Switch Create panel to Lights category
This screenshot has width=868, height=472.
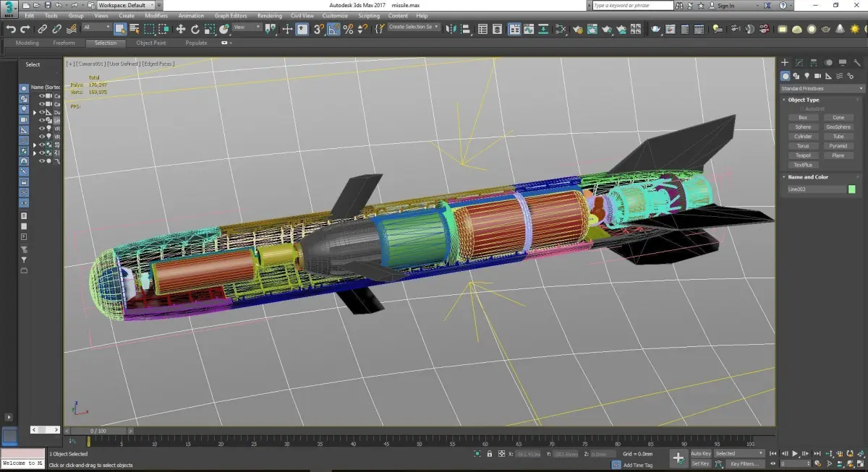(807, 76)
